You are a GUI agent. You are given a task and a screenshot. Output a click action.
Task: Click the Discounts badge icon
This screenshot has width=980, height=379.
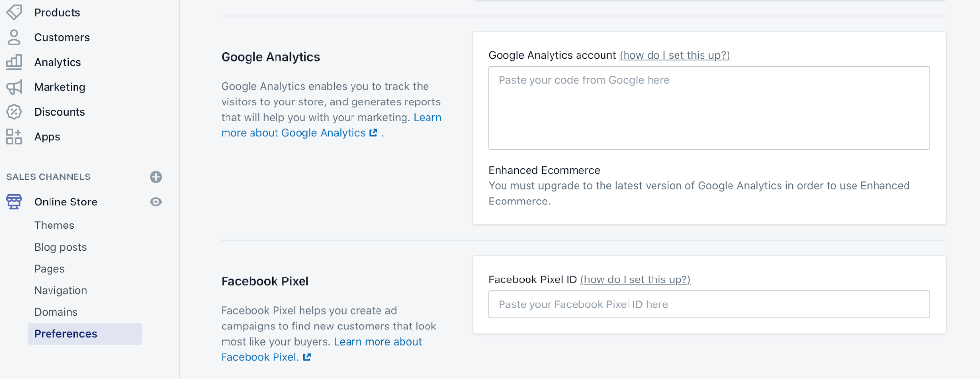tap(14, 112)
